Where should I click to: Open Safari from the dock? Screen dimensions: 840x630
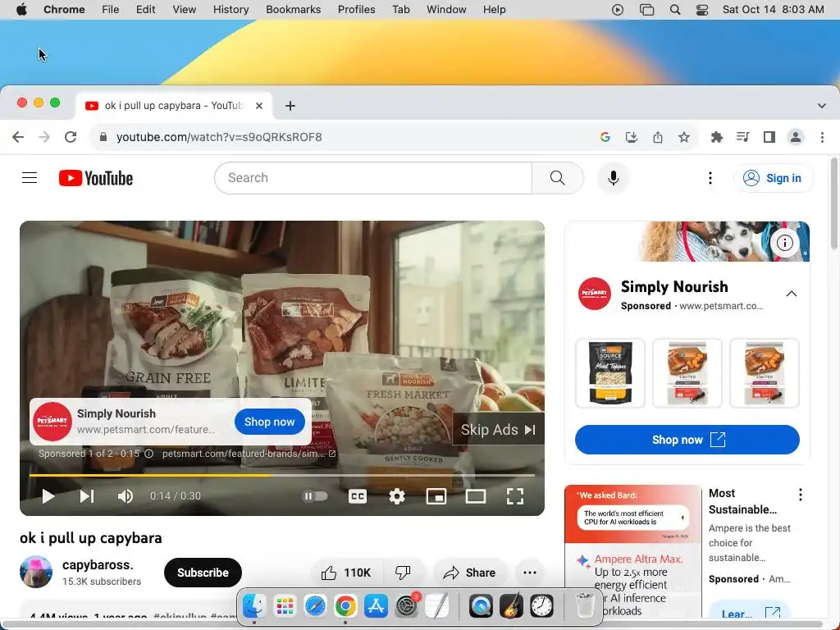pos(315,606)
